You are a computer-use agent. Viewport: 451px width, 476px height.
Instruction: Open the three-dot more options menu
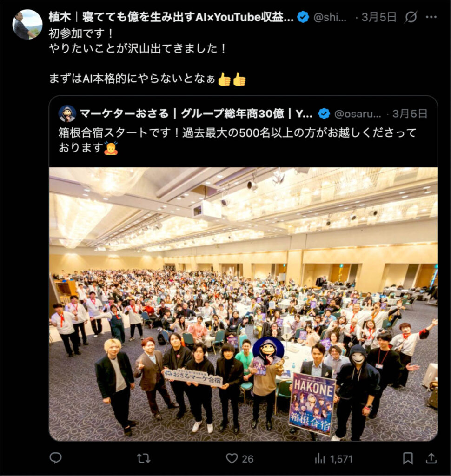(x=431, y=17)
